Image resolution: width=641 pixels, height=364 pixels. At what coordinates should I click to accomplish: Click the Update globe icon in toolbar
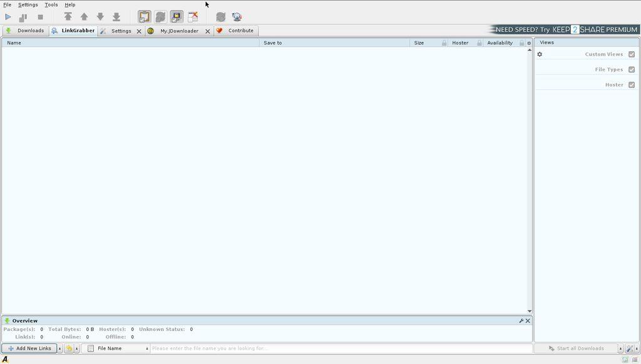pyautogui.click(x=237, y=17)
